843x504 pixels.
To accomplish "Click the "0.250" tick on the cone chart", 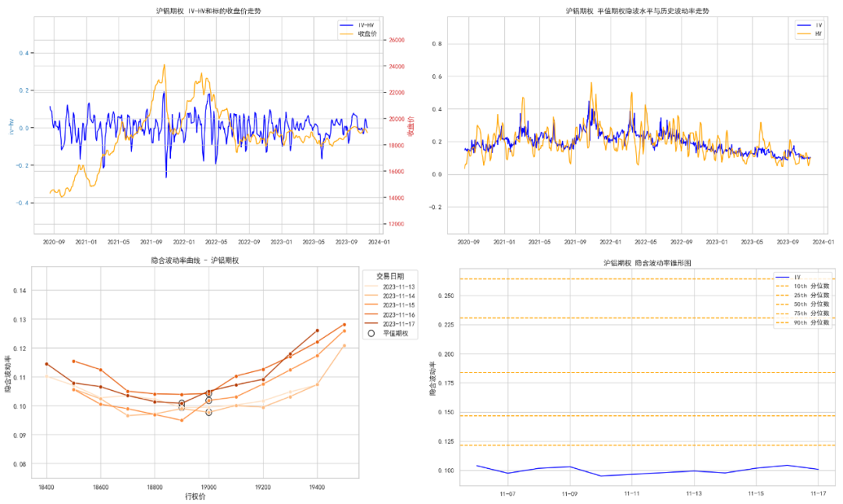I will click(x=446, y=296).
